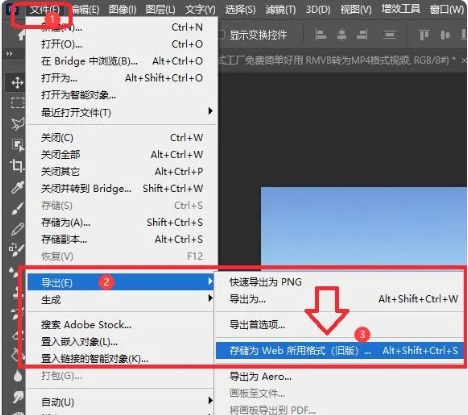The height and width of the screenshot is (415, 468).
Task: Click the Home icon in options bar
Action: coord(21,35)
